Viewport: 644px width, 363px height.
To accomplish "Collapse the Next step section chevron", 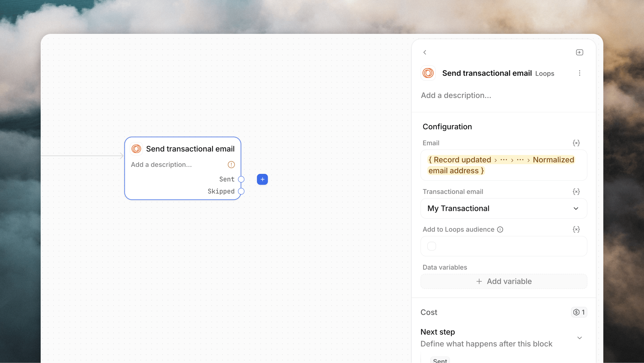I will [x=580, y=338].
